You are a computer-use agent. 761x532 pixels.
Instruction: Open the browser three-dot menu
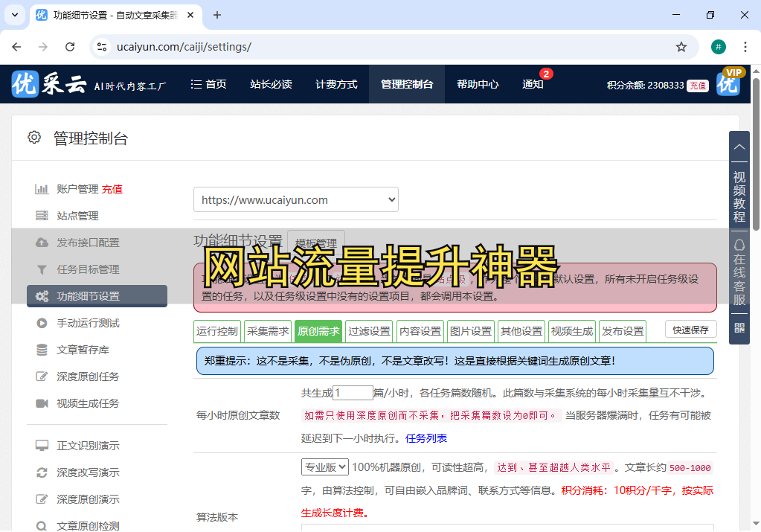(x=745, y=47)
